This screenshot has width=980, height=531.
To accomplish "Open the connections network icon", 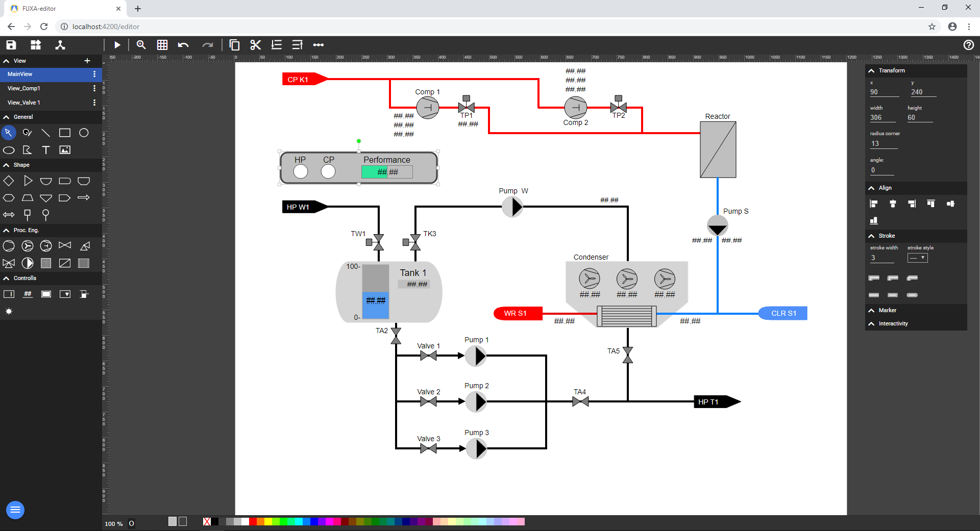I will click(60, 45).
